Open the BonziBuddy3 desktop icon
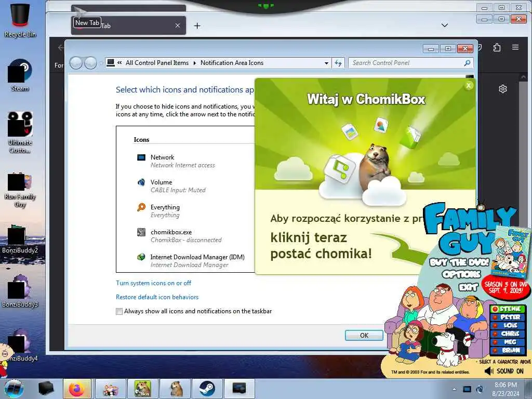Image resolution: width=532 pixels, height=399 pixels. pyautogui.click(x=20, y=292)
